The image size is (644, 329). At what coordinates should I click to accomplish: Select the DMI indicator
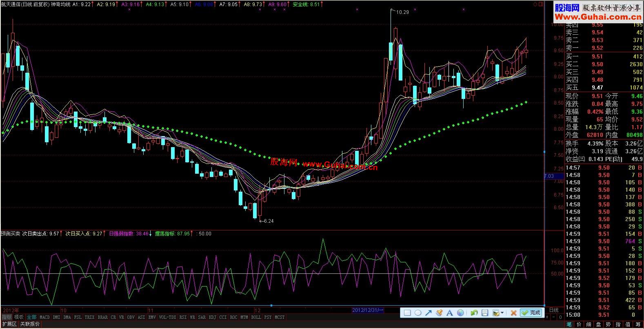(x=56, y=317)
